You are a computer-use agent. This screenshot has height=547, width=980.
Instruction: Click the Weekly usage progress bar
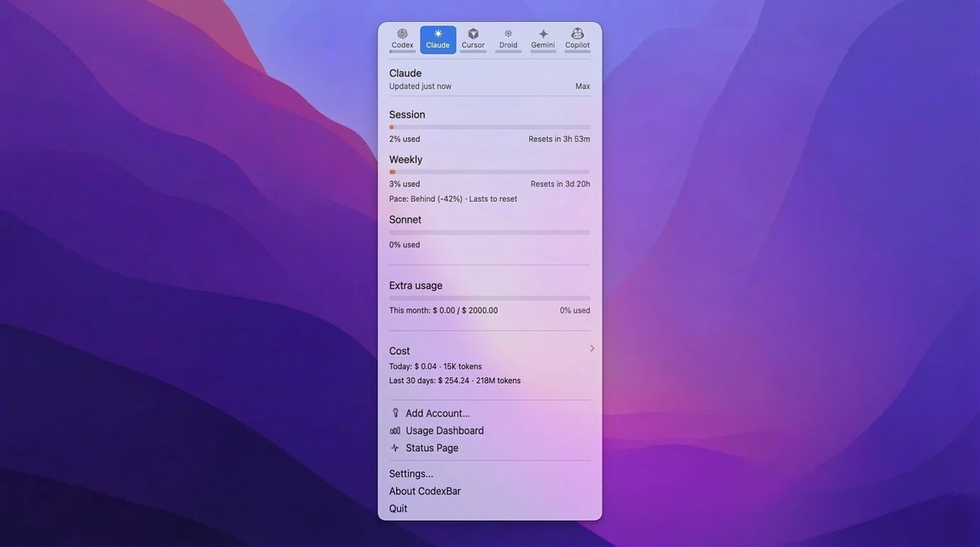tap(490, 172)
